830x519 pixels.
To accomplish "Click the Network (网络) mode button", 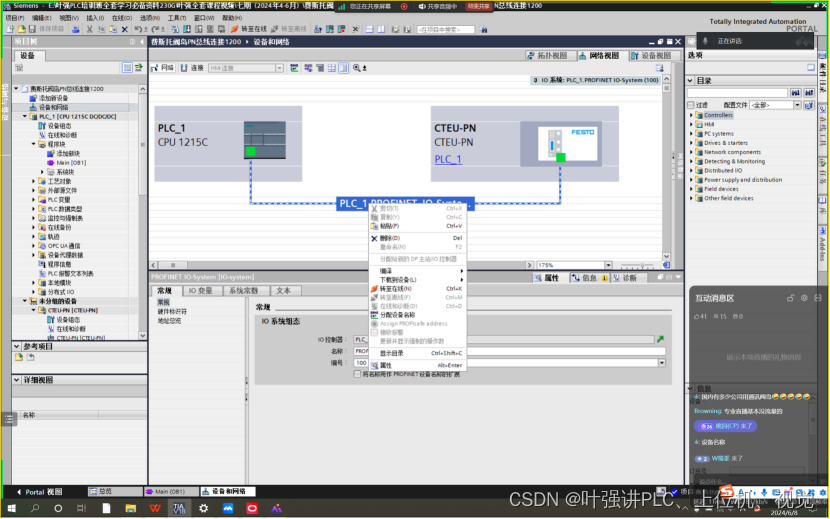I will point(163,68).
